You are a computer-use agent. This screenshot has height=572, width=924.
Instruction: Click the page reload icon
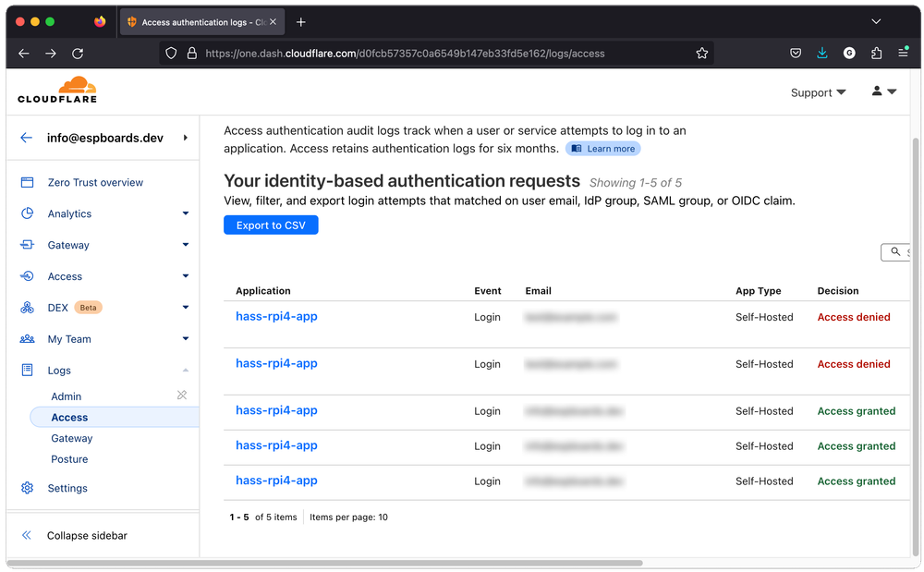click(x=78, y=54)
